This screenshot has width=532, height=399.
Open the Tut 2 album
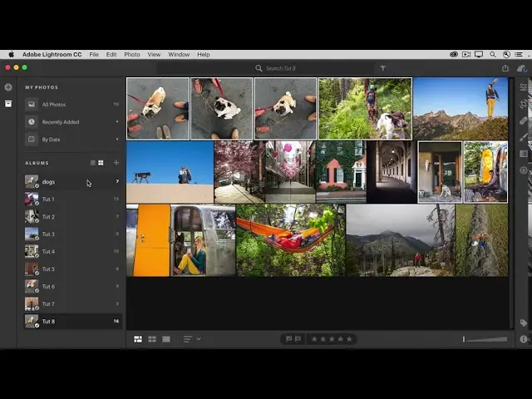pos(72,216)
